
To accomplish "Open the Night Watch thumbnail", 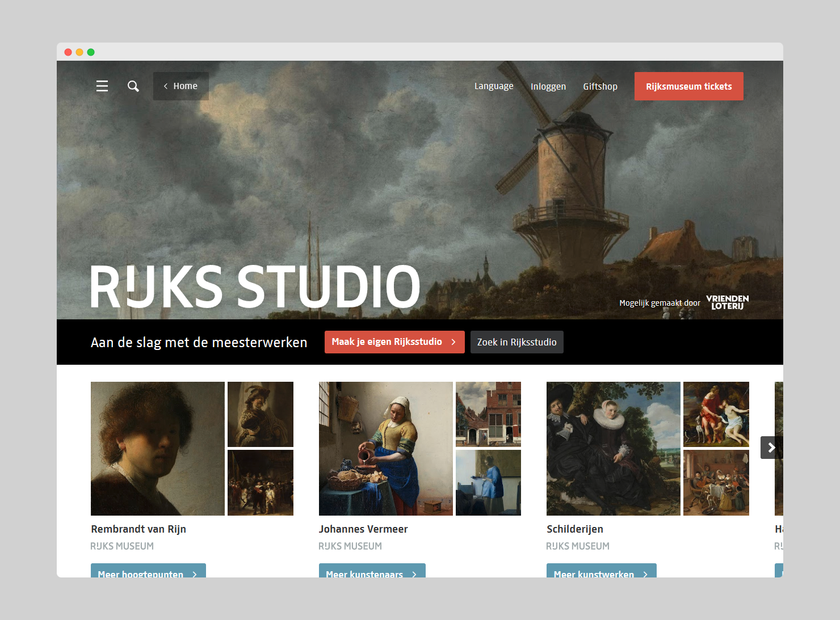I will click(x=261, y=483).
